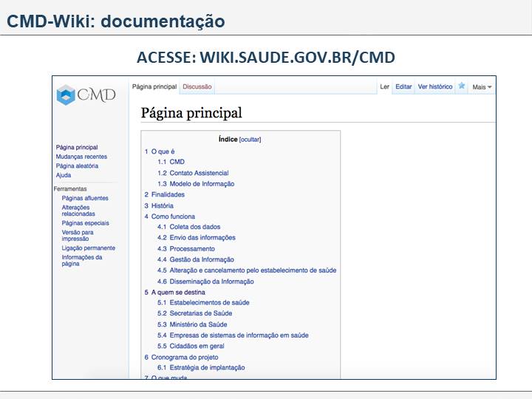Click the CMD-Wiki: documentação slide title
The height and width of the screenshot is (399, 532).
point(116,21)
